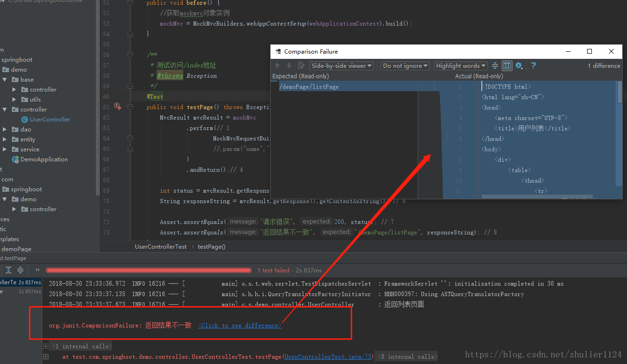Expand the 1 internal calls fold

tap(82, 346)
